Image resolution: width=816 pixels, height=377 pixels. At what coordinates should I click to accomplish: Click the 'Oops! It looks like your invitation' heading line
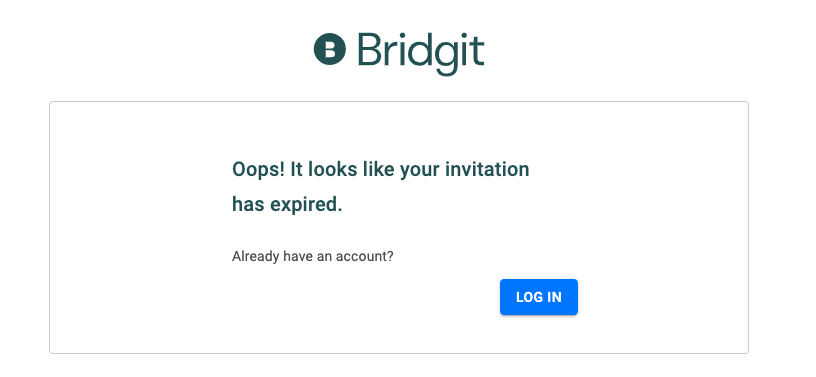click(380, 170)
